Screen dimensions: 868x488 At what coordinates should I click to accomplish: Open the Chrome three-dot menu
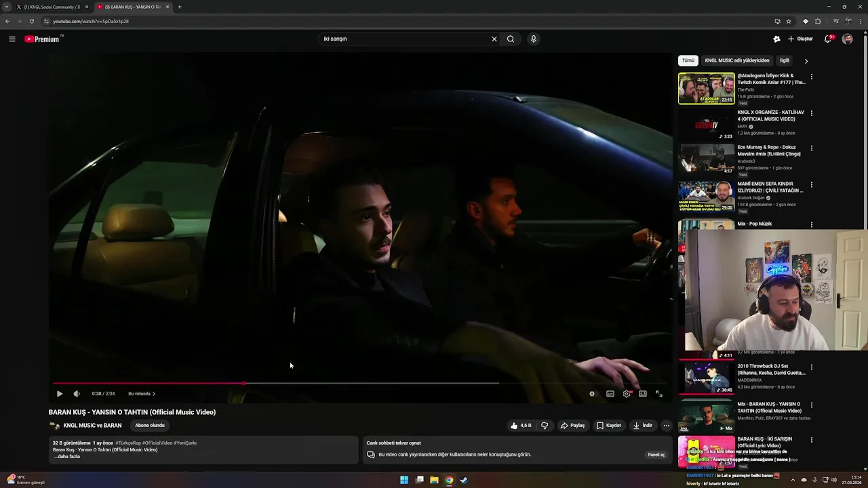(x=860, y=21)
